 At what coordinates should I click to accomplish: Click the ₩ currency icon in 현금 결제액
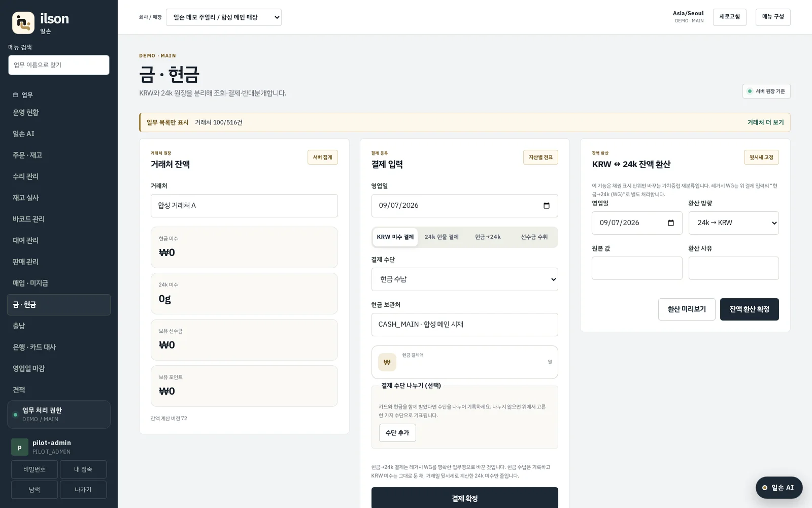tap(387, 362)
